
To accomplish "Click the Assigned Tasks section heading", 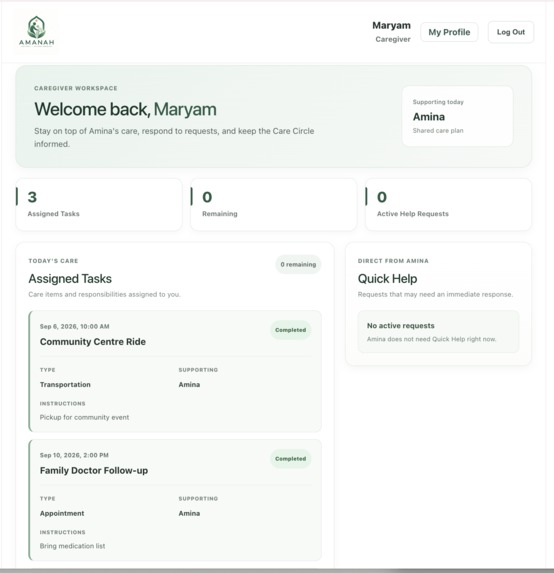I will [x=70, y=279].
